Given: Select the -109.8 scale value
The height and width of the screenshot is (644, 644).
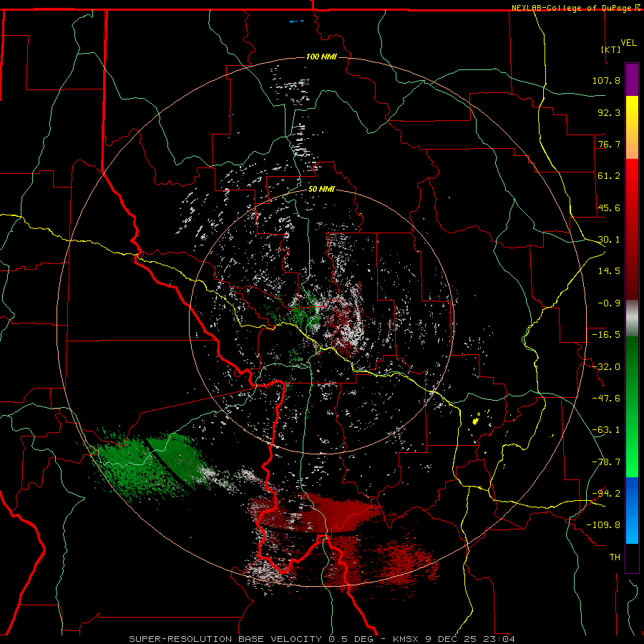Looking at the screenshot, I should tap(603, 525).
